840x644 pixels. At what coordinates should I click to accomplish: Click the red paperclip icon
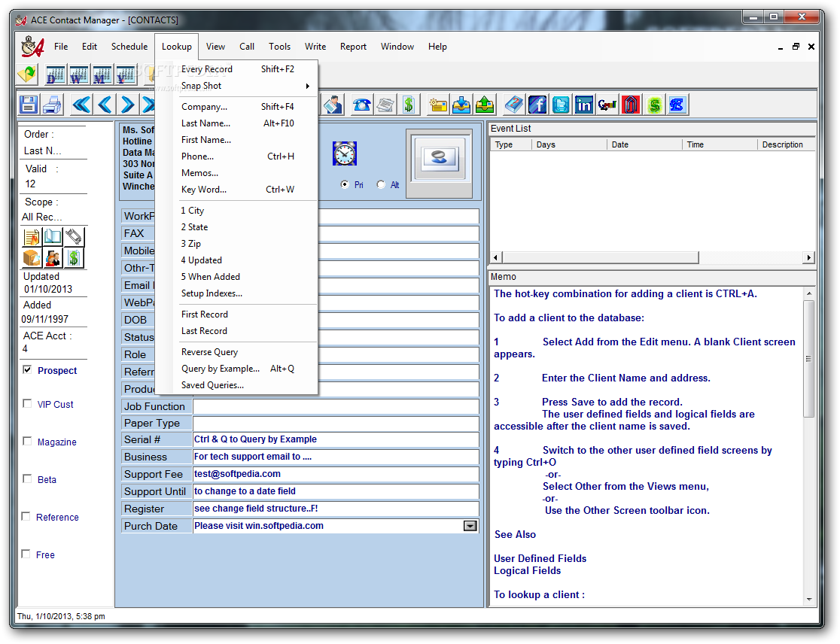[x=631, y=105]
